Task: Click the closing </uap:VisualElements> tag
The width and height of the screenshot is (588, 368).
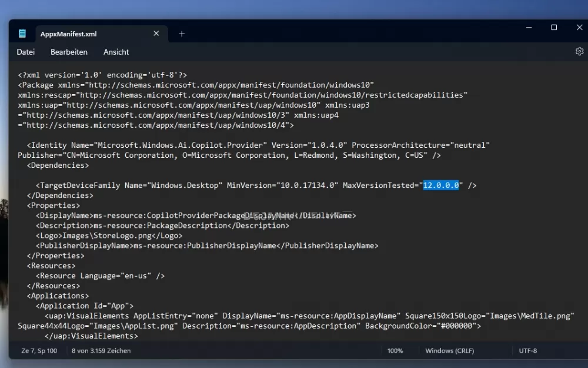Action: pyautogui.click(x=91, y=336)
